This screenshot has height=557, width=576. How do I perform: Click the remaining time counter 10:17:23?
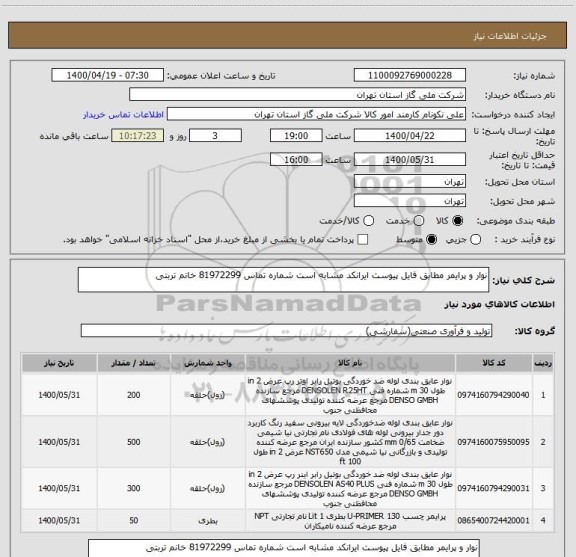(138, 136)
